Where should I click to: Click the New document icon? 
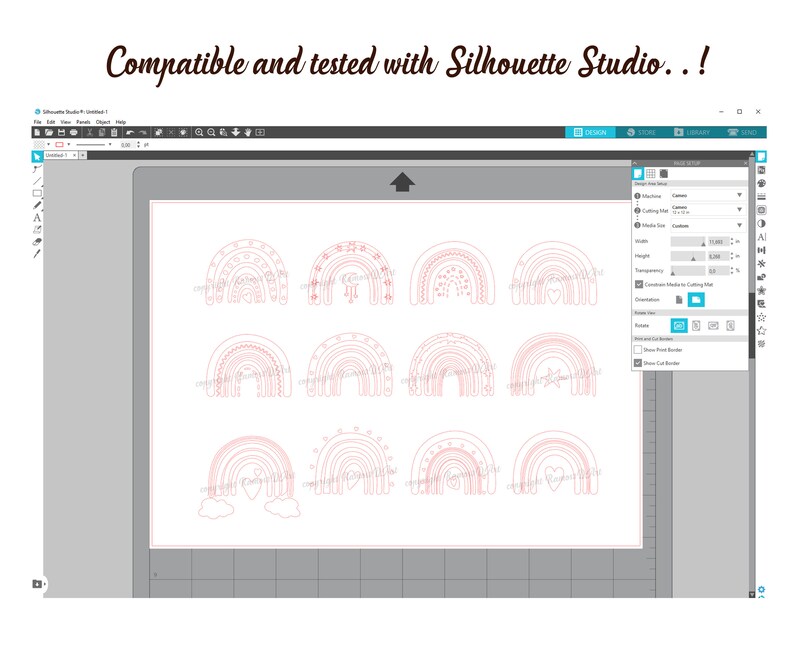37,132
